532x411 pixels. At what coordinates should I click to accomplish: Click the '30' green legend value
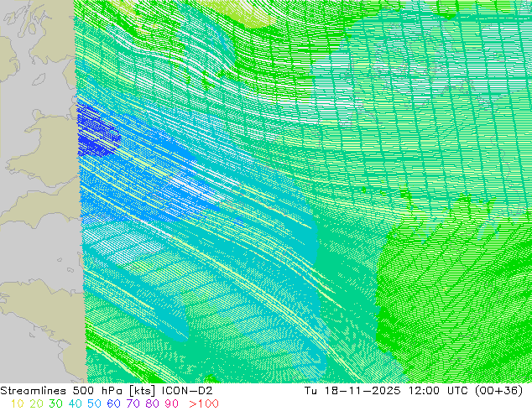pyautogui.click(x=55, y=403)
